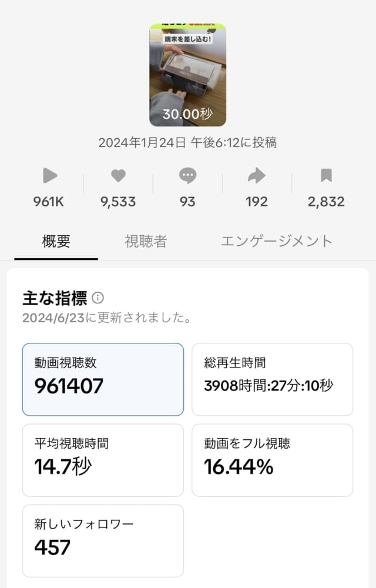Select the 動画をフル視聴 metric card

272,460
